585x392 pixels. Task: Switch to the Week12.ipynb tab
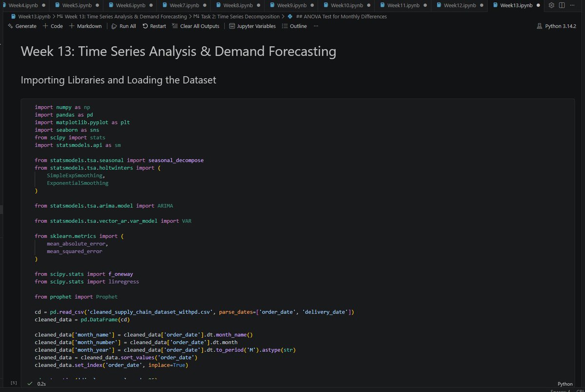(459, 5)
